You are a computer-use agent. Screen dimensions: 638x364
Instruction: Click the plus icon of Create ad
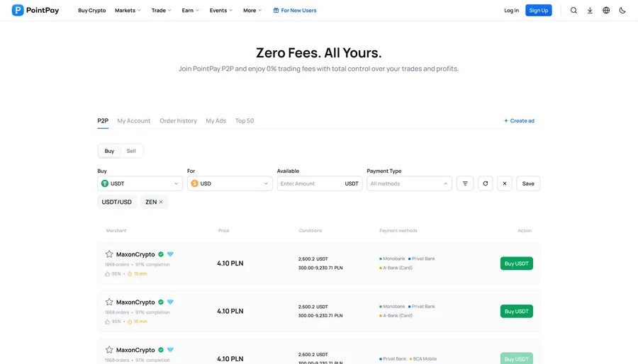pos(505,120)
